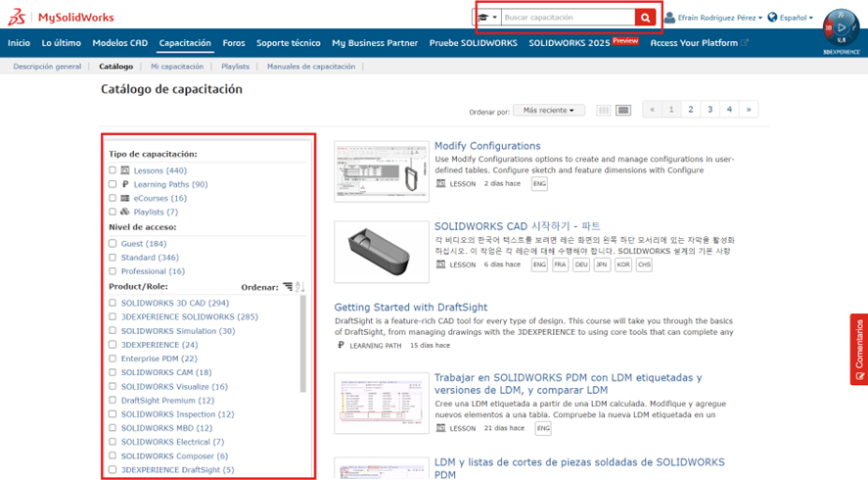Open Pruebe SOLIDWORKS menu item
The height and width of the screenshot is (480, 868).
pyautogui.click(x=474, y=43)
